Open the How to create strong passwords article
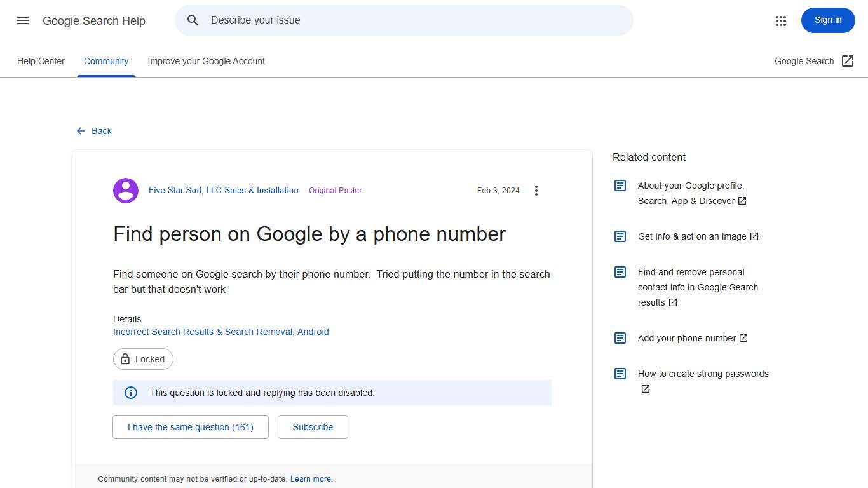 703,374
